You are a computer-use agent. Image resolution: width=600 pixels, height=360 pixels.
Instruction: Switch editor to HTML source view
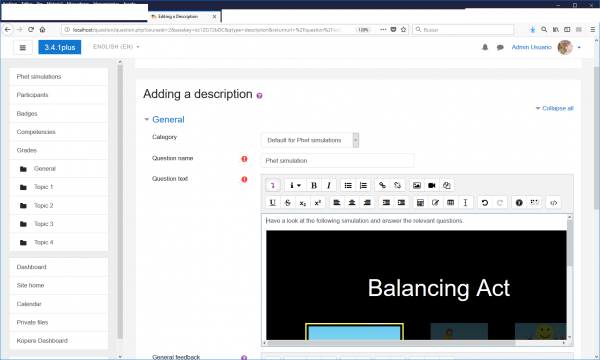pyautogui.click(x=553, y=203)
